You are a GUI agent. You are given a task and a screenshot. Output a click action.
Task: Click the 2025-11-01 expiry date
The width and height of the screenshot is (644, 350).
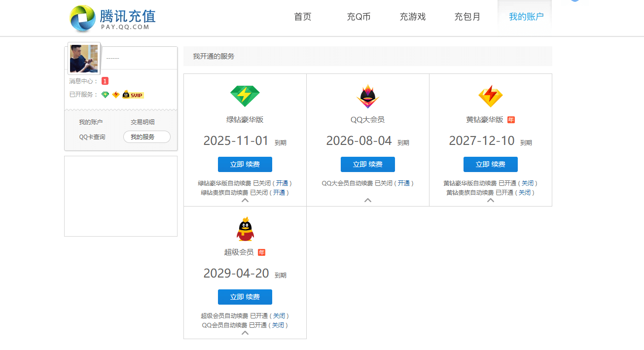(236, 140)
